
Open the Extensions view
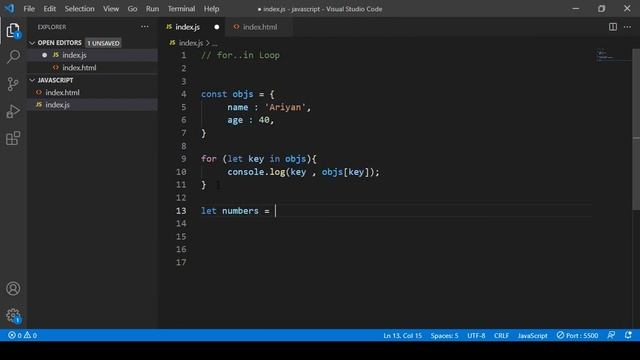13,138
